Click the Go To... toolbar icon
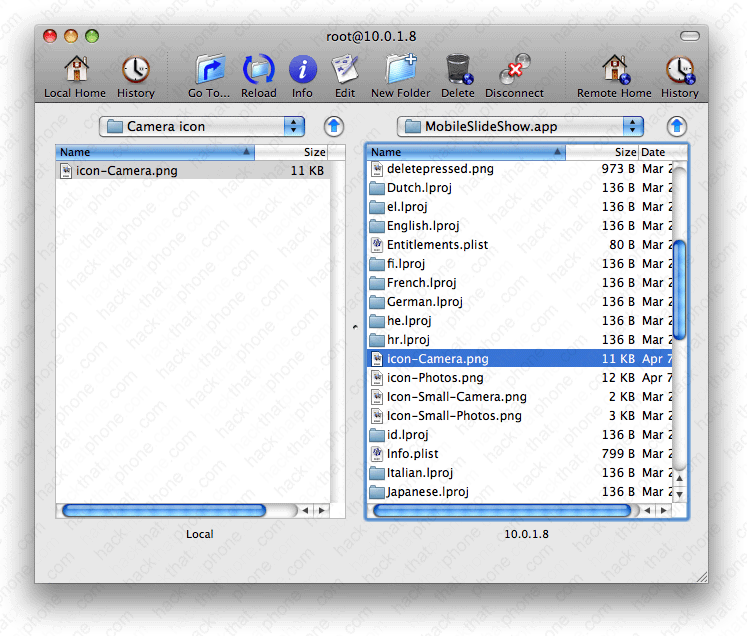 [209, 70]
